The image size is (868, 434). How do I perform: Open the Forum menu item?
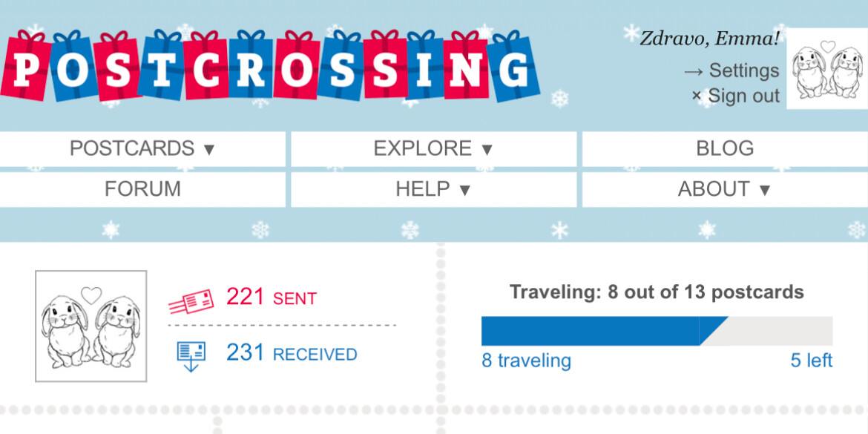coord(143,189)
